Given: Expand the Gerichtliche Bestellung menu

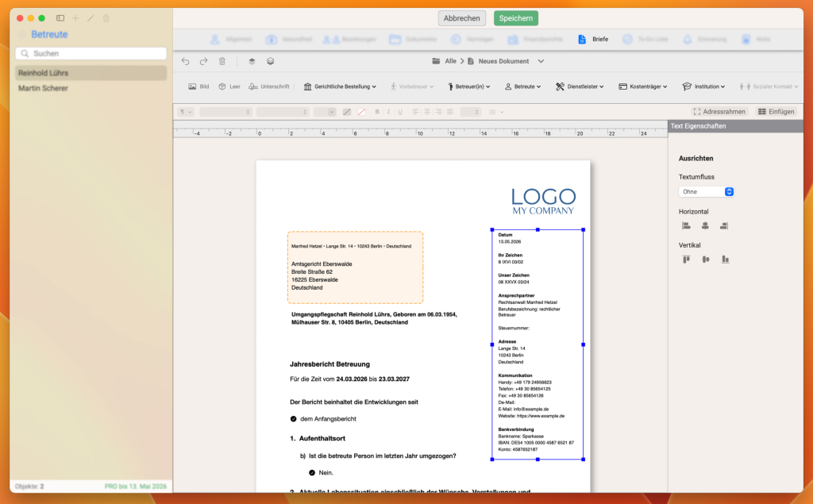Looking at the screenshot, I should [x=340, y=87].
